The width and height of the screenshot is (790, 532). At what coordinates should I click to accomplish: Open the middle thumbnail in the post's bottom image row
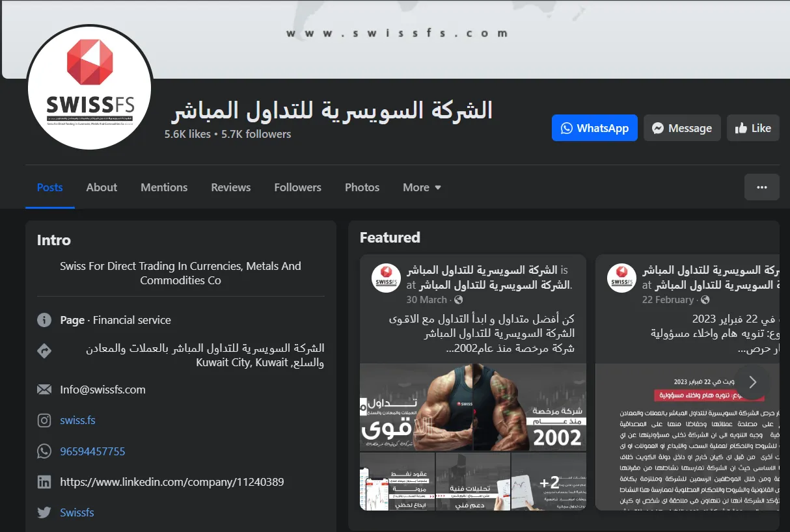point(473,482)
